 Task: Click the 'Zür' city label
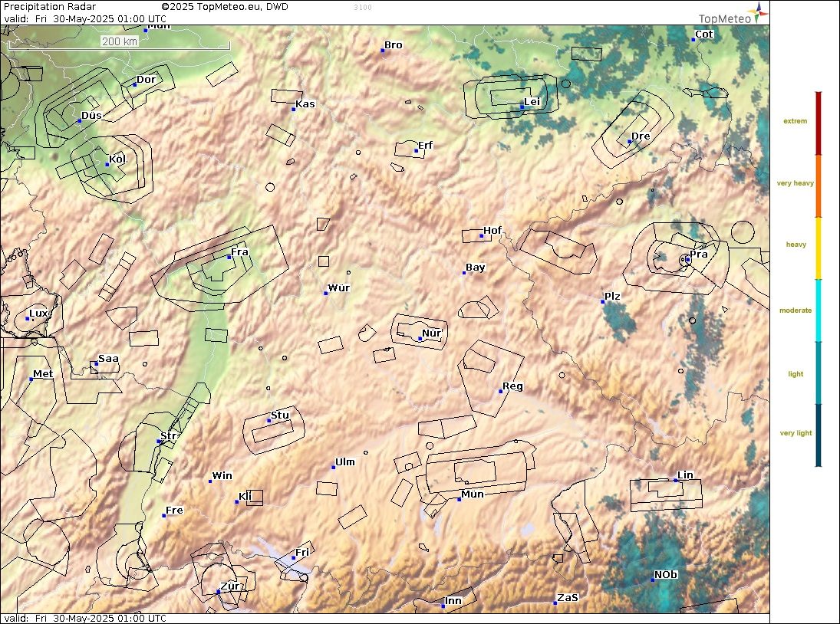(230, 586)
